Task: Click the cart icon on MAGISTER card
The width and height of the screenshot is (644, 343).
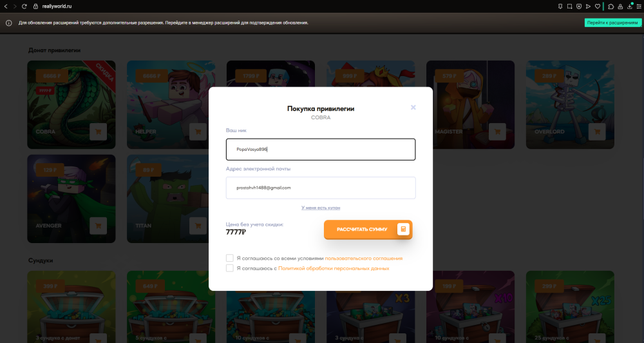Action: 497,132
